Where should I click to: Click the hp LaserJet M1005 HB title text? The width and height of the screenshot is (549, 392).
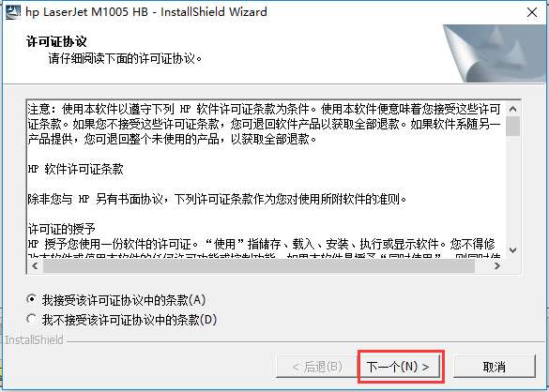click(x=146, y=12)
